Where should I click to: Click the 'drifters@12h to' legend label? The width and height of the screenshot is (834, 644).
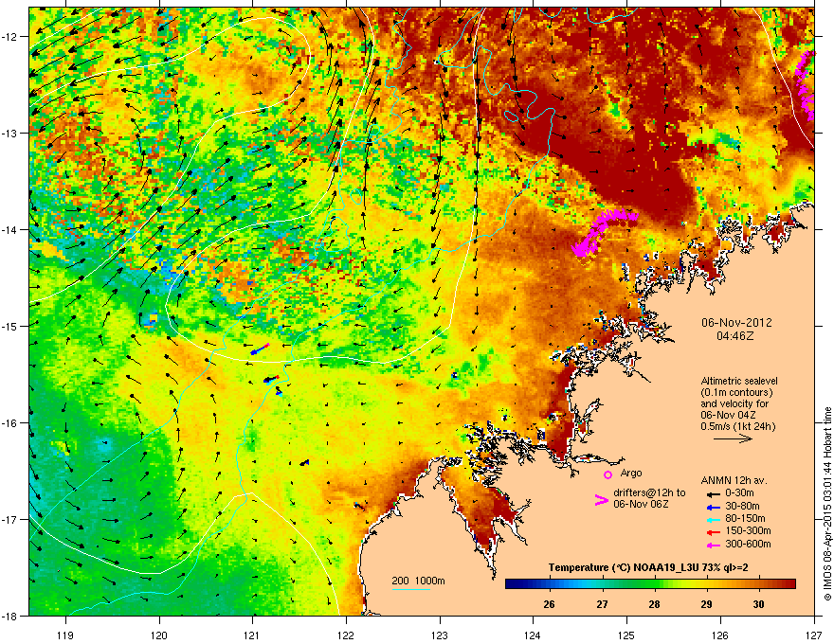click(x=649, y=492)
